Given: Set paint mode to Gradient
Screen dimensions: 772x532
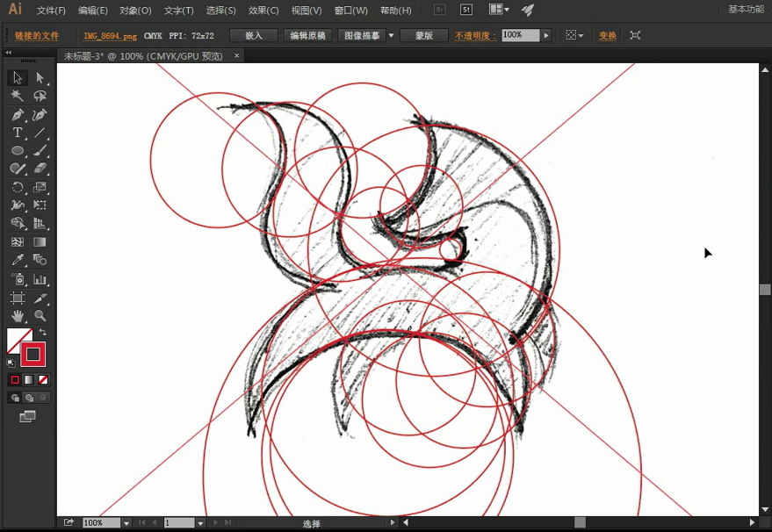Looking at the screenshot, I should 29,380.
